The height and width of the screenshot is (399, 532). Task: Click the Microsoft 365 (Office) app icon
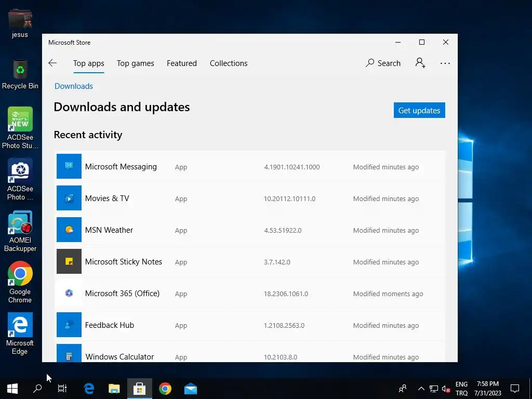click(69, 293)
